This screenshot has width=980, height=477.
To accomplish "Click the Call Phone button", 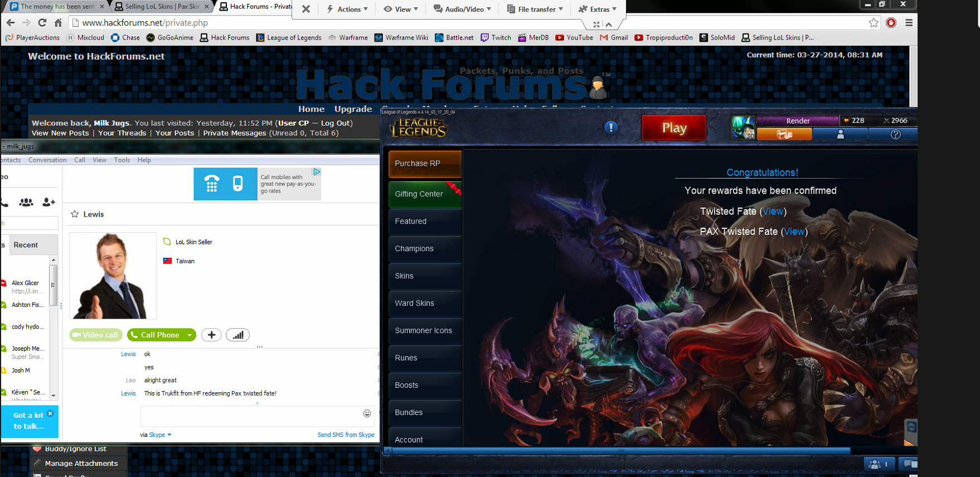I will pyautogui.click(x=156, y=335).
